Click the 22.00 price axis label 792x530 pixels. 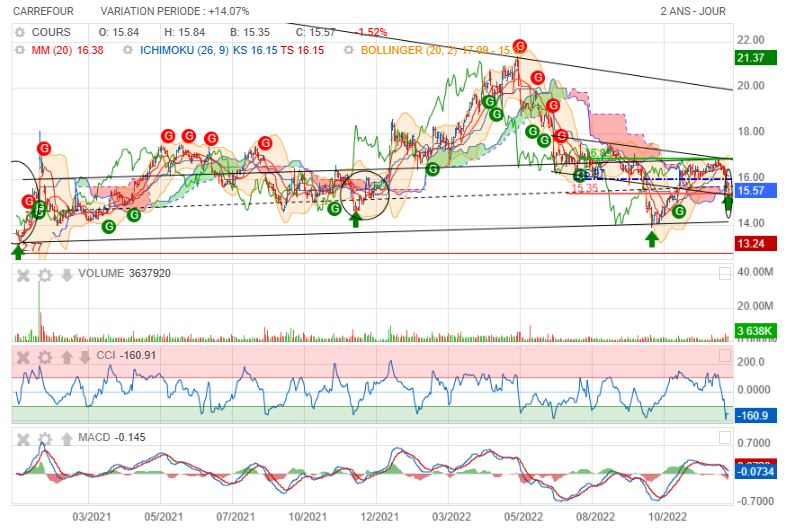point(751,40)
